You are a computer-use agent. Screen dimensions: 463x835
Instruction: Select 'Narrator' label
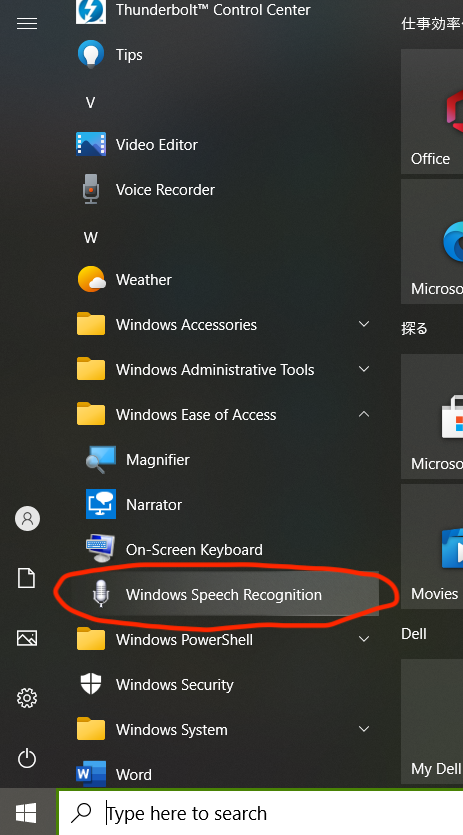click(x=154, y=505)
